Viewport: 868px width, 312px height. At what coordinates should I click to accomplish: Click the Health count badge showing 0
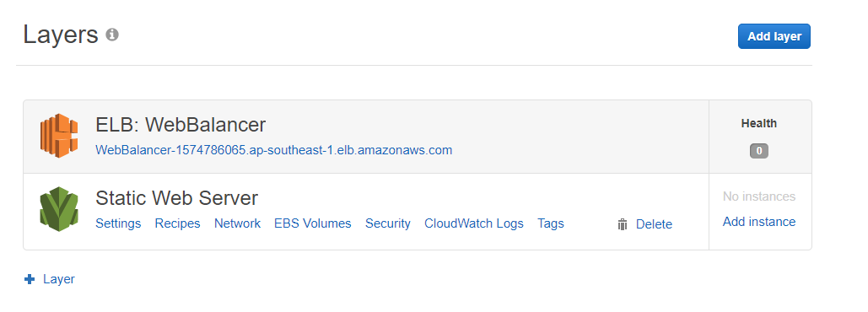(759, 150)
